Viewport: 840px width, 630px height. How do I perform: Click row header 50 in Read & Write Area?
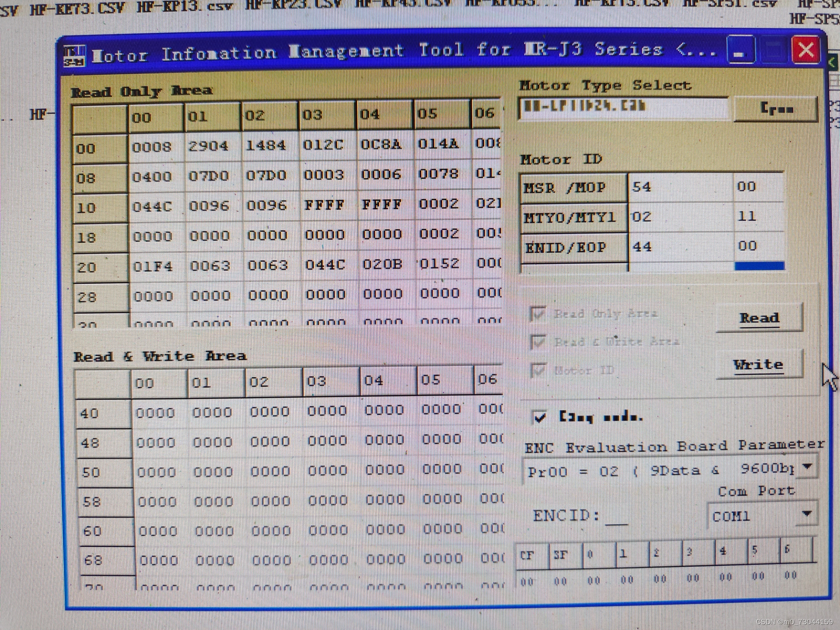(105, 472)
